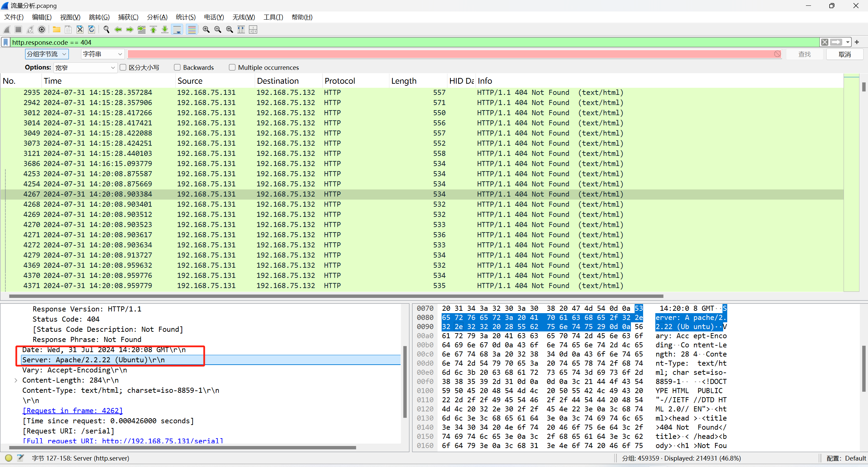
Task: Open the capture options gear icon
Action: coord(42,30)
